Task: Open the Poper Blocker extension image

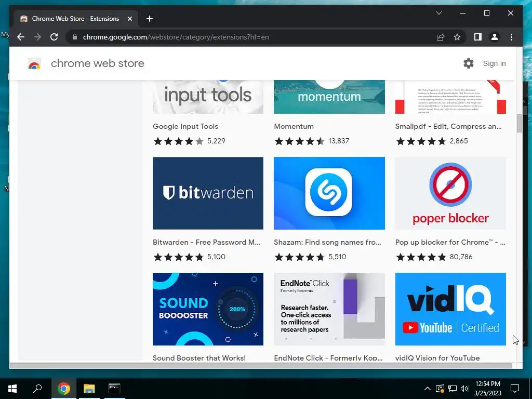Action: (x=450, y=193)
